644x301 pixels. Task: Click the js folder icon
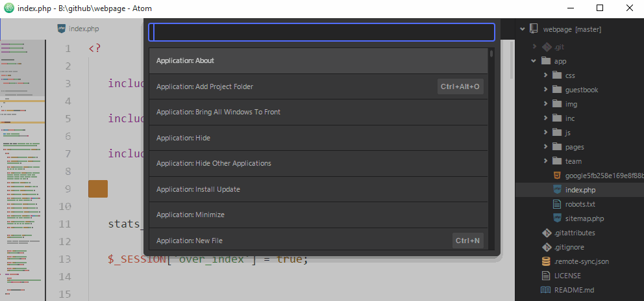[557, 133]
